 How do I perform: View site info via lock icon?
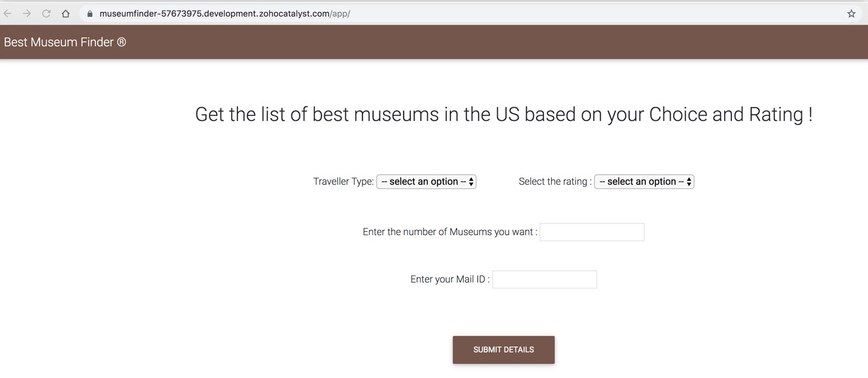(x=89, y=13)
